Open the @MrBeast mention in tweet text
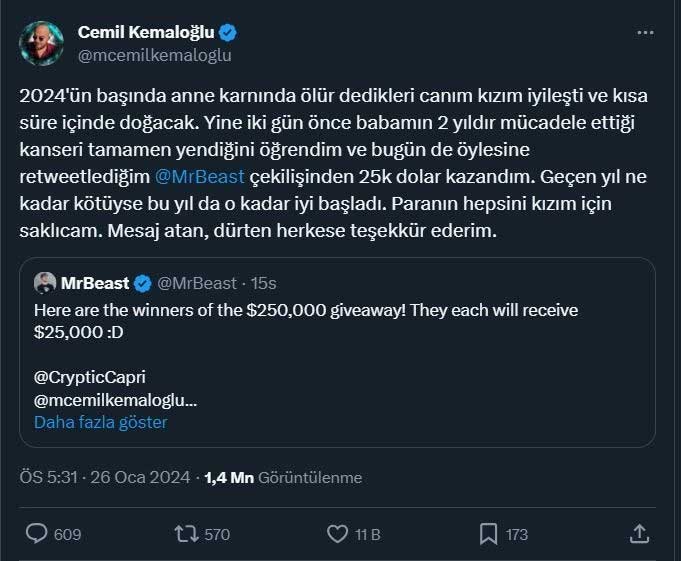 coord(200,177)
